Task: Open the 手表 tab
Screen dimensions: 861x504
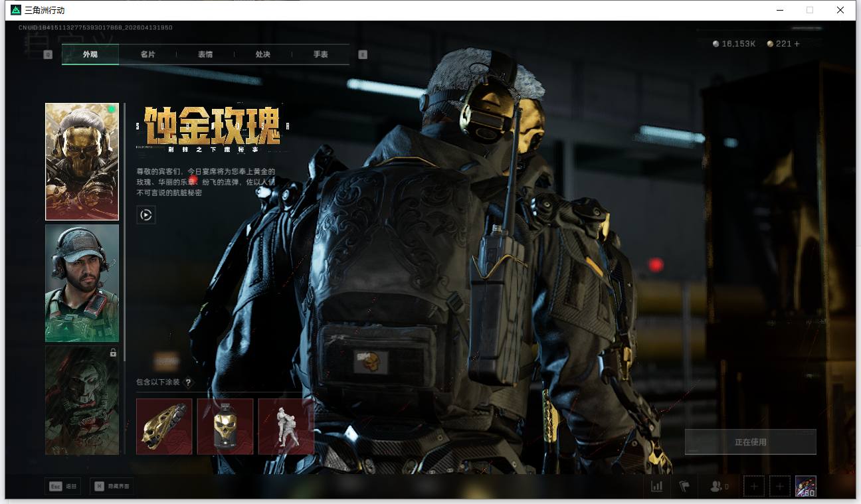Action: pyautogui.click(x=321, y=54)
